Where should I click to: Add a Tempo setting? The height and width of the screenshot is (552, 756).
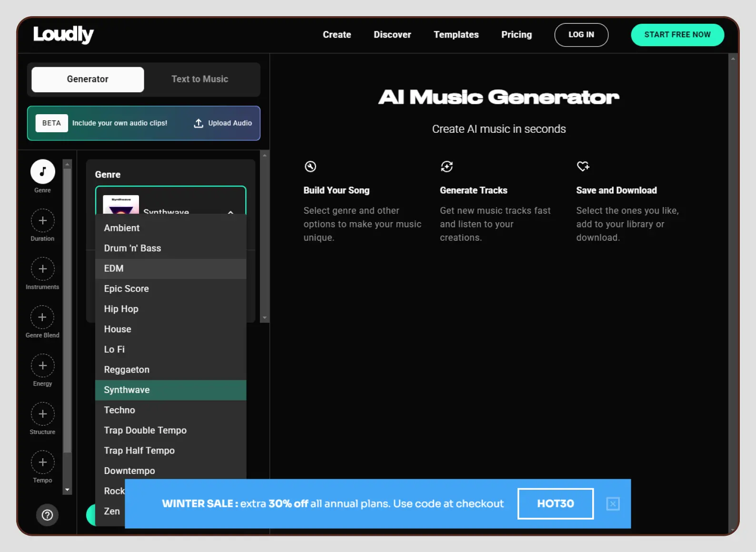pos(43,462)
